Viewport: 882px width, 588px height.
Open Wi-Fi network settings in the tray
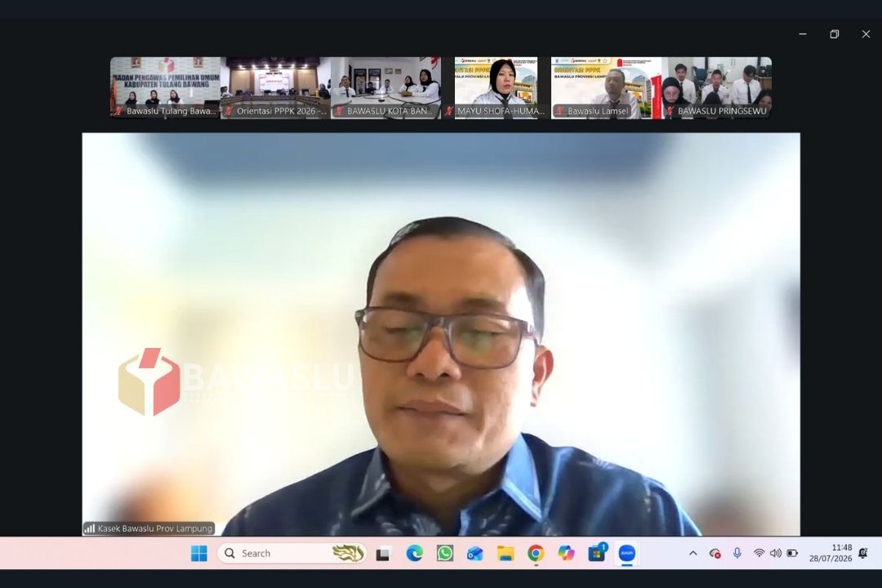coord(759,554)
